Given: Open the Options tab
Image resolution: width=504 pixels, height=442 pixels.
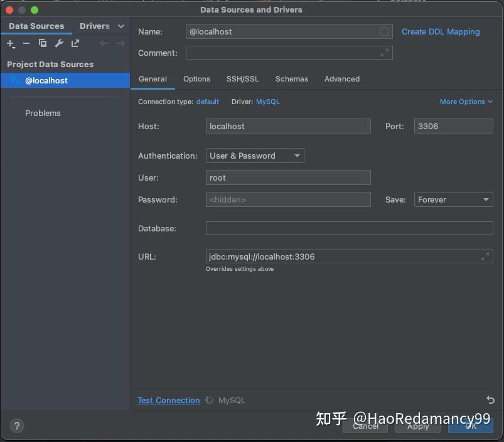Looking at the screenshot, I should 196,79.
